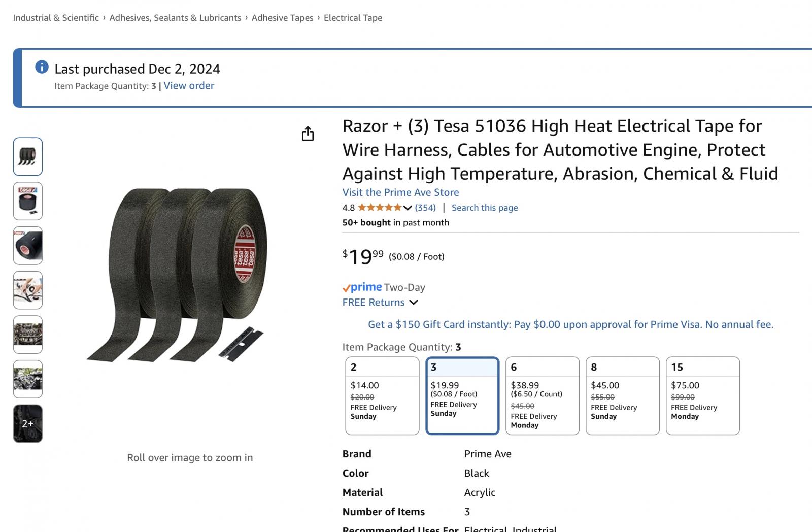This screenshot has width=812, height=532.
Task: Click the main product image of tapes
Action: pyautogui.click(x=188, y=274)
